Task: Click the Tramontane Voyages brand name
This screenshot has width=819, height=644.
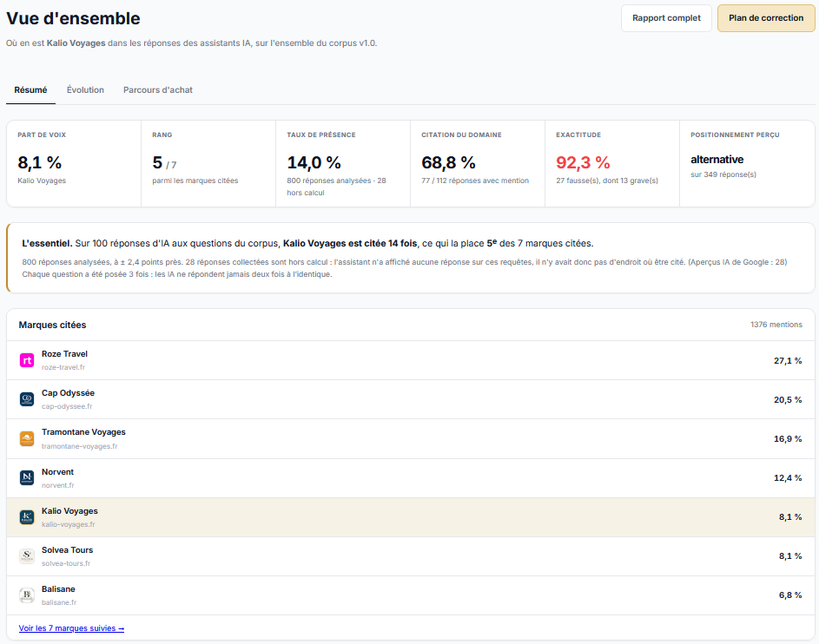Action: pyautogui.click(x=83, y=432)
